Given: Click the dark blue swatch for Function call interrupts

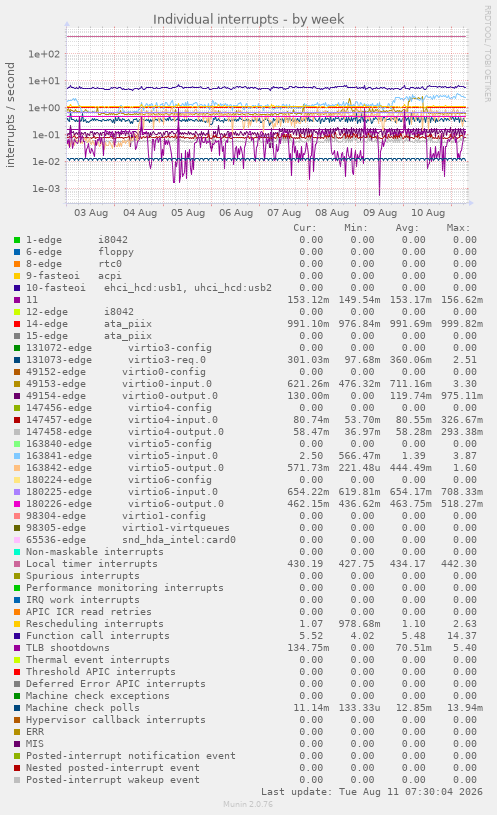Looking at the screenshot, I should pos(17,636).
